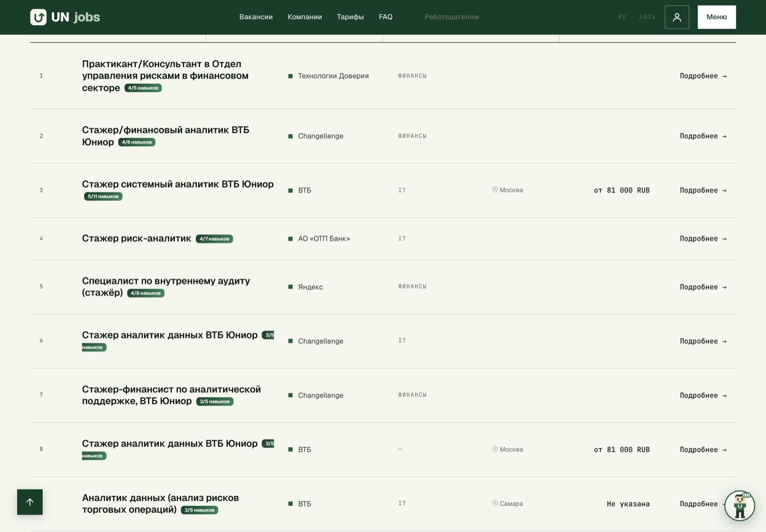
Task: Open the pixel robot chat assistant
Action: (x=740, y=506)
